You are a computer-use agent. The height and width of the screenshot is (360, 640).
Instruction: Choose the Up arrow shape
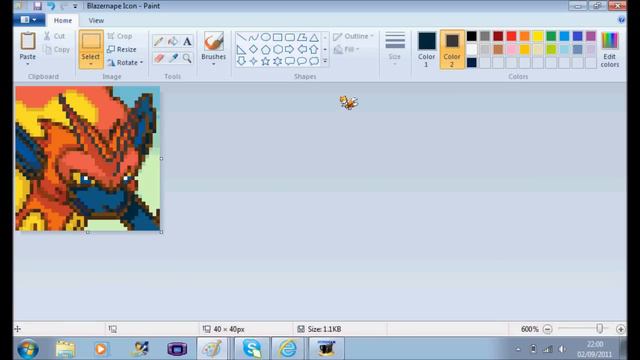(314, 49)
